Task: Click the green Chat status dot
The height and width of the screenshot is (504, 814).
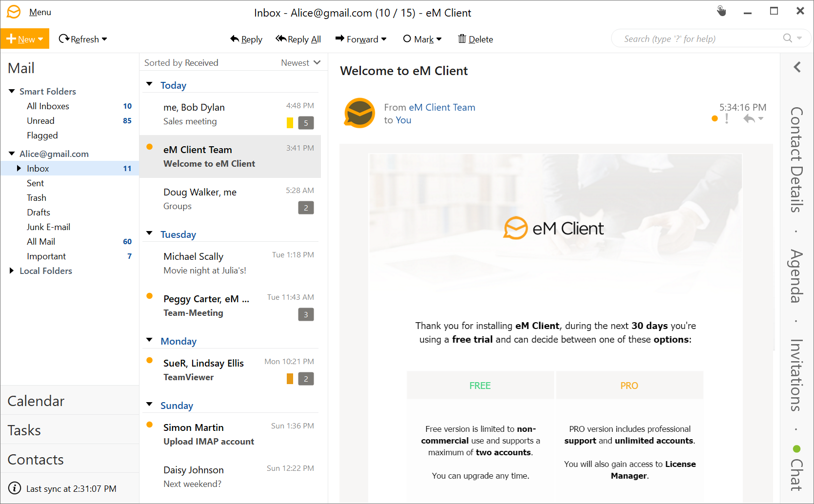Action: (796, 449)
